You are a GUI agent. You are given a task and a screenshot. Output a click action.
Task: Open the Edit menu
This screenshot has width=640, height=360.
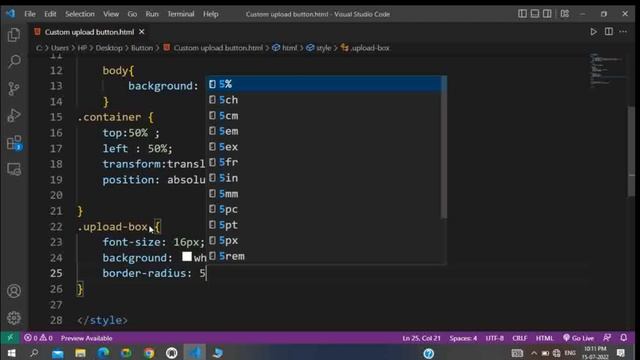(x=50, y=14)
